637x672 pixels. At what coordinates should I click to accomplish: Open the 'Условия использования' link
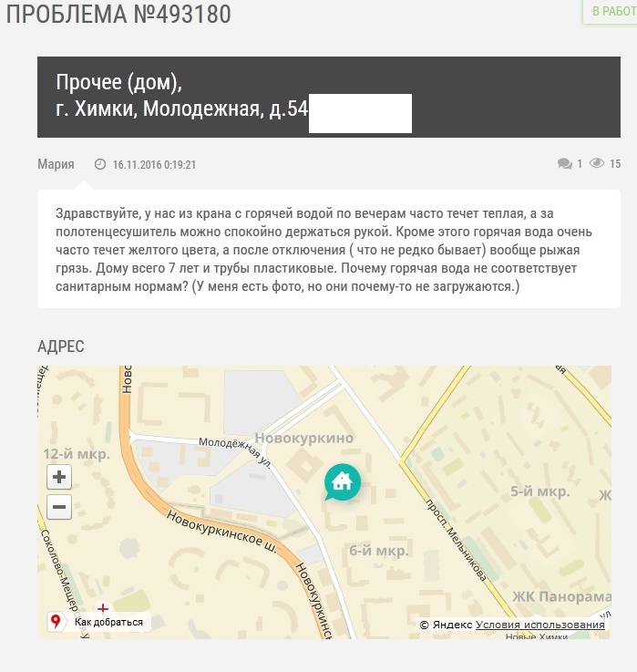[540, 625]
